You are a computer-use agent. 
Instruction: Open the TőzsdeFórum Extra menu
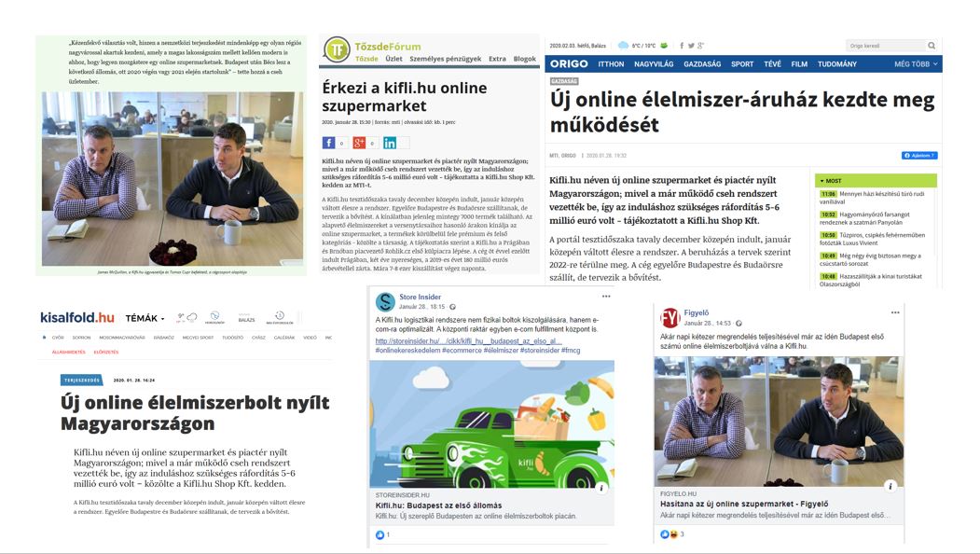(498, 59)
